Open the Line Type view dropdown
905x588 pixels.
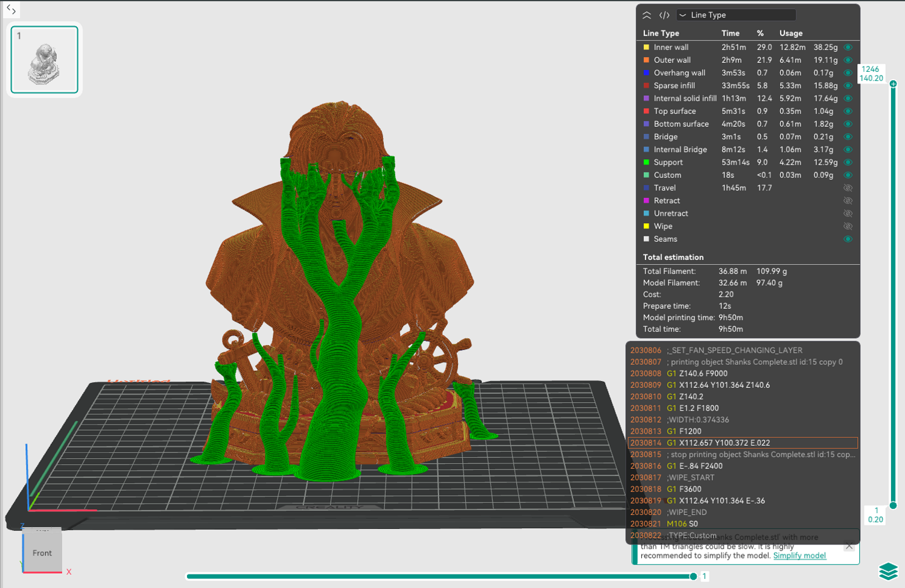coord(736,15)
